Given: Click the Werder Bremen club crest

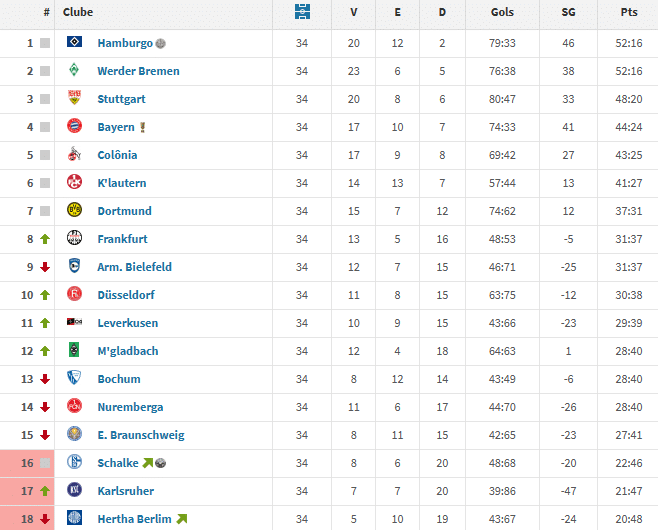Looking at the screenshot, I should tap(74, 71).
